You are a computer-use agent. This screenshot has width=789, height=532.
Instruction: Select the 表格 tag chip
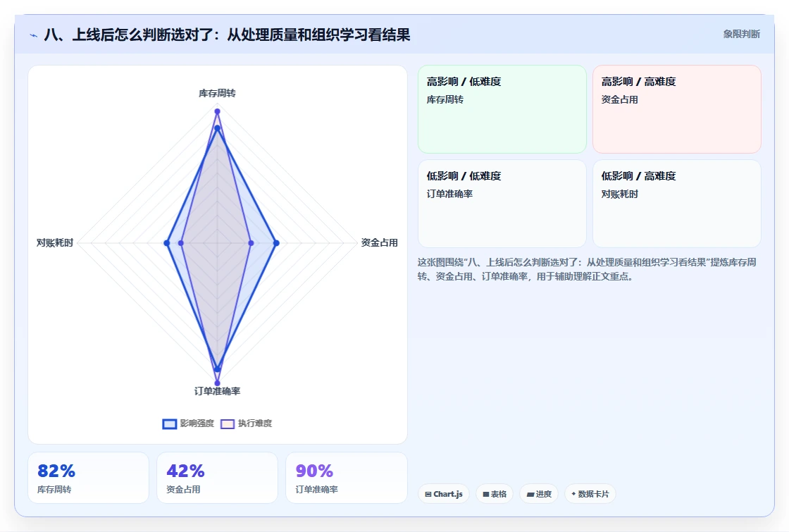tap(495, 494)
